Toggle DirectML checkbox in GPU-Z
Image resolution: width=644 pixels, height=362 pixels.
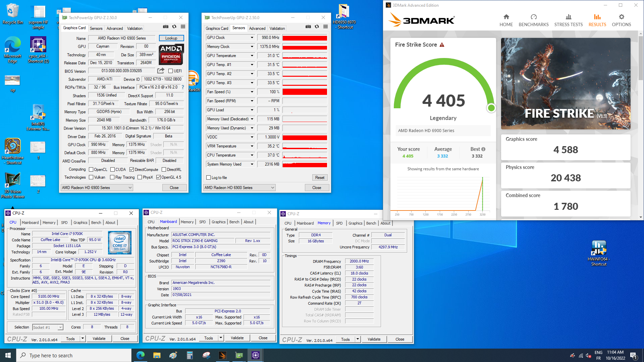(x=164, y=170)
